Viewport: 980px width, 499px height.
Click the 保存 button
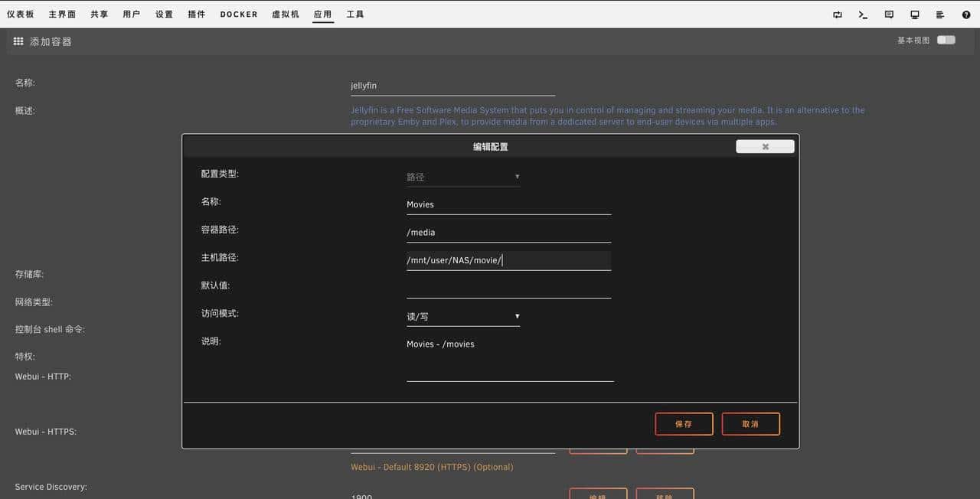pos(683,423)
